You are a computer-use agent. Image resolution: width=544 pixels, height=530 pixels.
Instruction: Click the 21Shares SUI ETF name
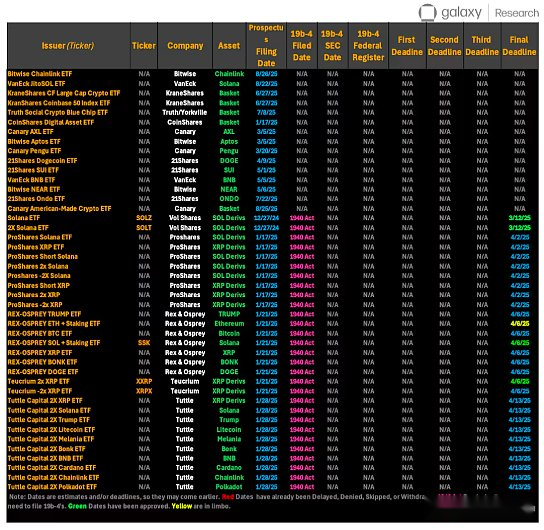33,170
